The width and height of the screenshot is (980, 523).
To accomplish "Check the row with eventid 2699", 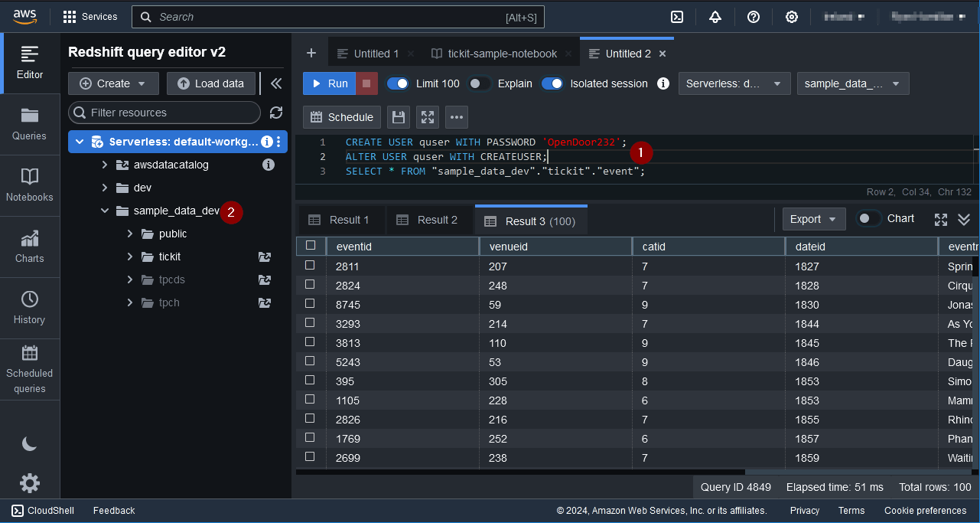I will [x=310, y=457].
